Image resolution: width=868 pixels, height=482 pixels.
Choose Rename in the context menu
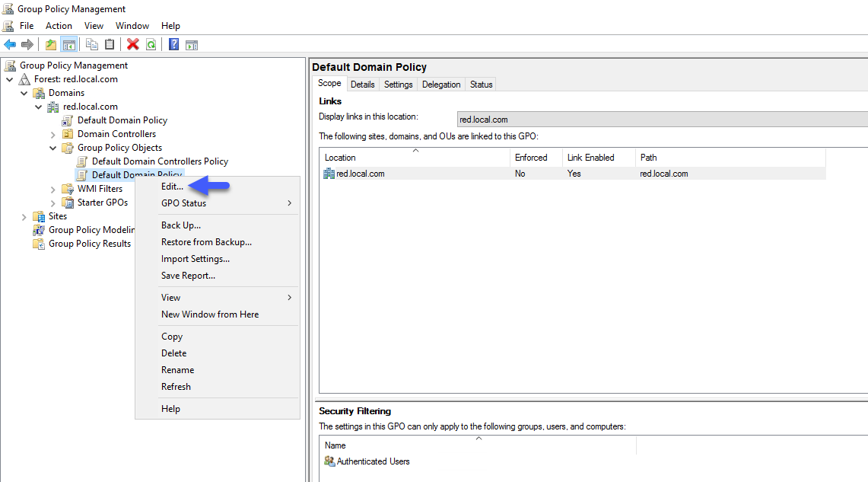tap(218, 369)
